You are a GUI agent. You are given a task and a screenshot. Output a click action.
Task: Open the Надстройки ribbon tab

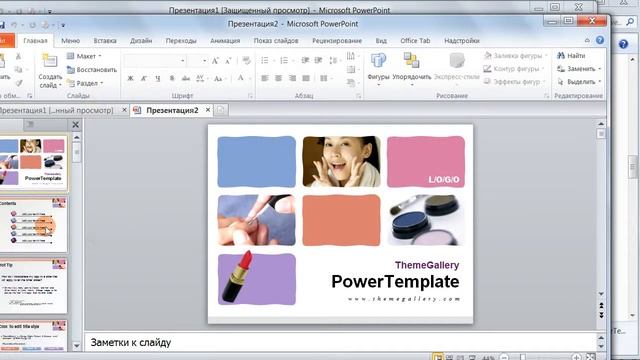[462, 41]
